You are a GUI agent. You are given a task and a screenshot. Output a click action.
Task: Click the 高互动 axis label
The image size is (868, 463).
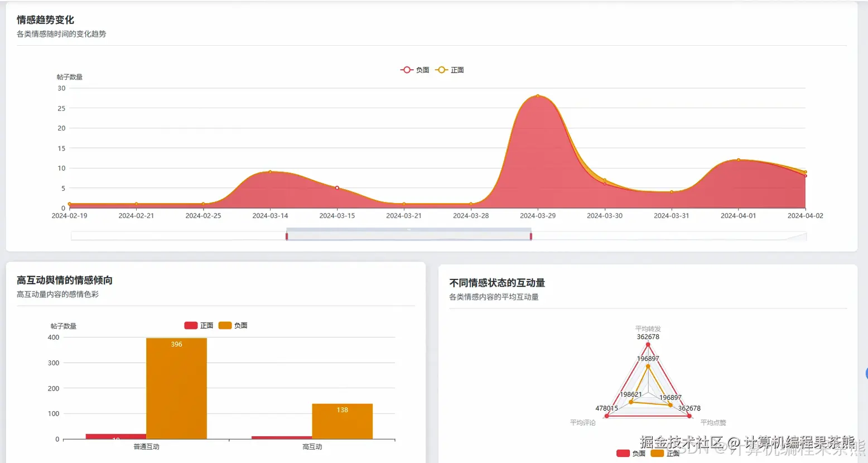tap(312, 447)
